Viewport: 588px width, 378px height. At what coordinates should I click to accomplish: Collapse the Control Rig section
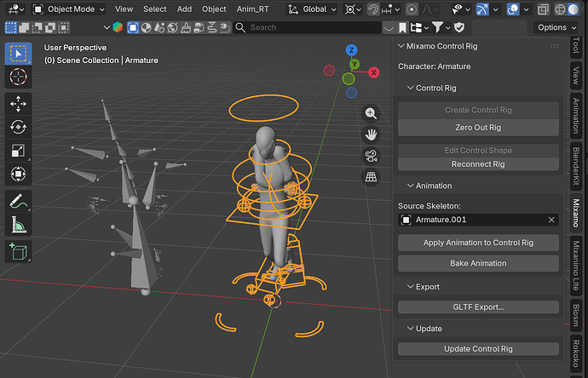[x=411, y=88]
